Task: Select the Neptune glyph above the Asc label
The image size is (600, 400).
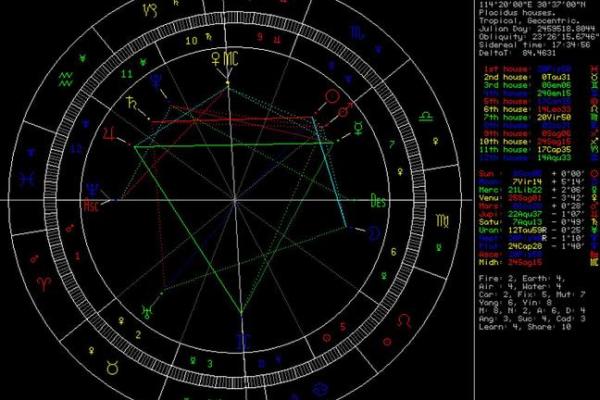Action: [x=93, y=189]
